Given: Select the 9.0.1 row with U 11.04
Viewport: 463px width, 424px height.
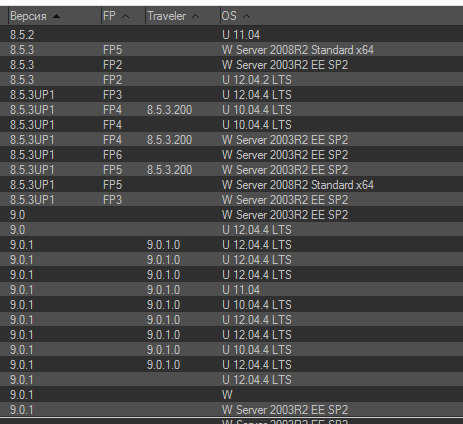Looking at the screenshot, I should [x=231, y=290].
